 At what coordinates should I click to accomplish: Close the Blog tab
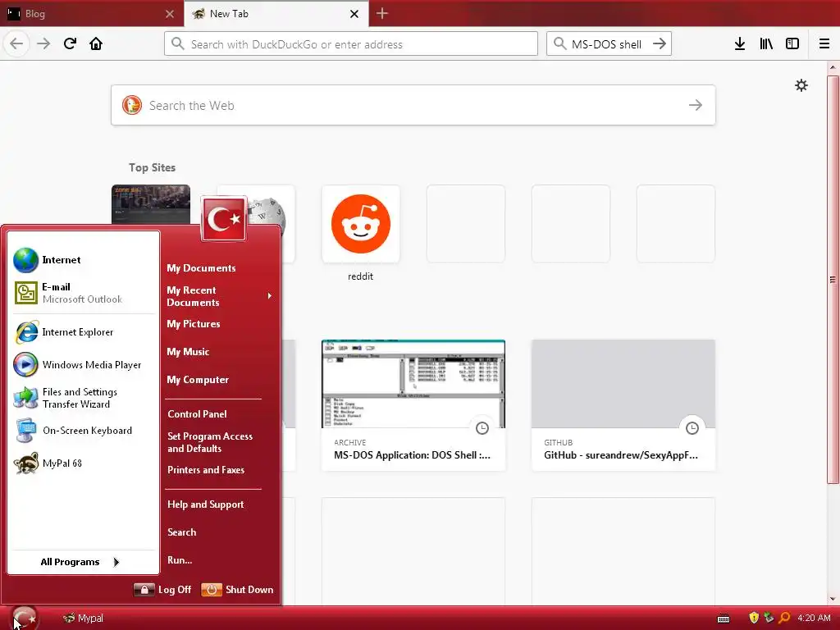(170, 14)
